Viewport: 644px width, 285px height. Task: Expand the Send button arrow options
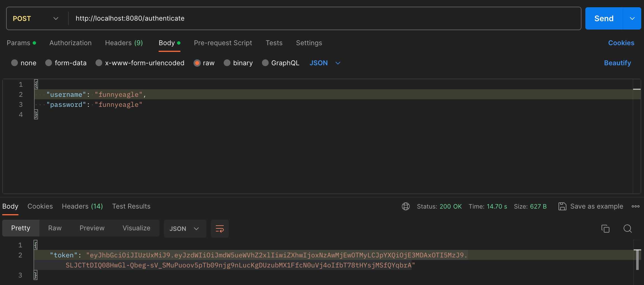(632, 18)
